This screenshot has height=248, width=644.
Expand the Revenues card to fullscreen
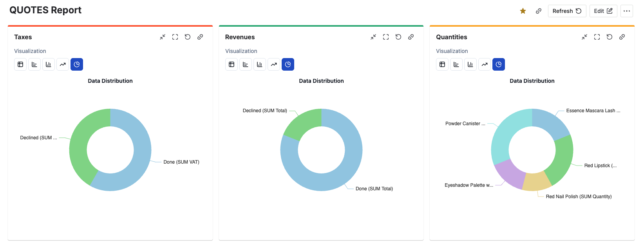pos(386,37)
